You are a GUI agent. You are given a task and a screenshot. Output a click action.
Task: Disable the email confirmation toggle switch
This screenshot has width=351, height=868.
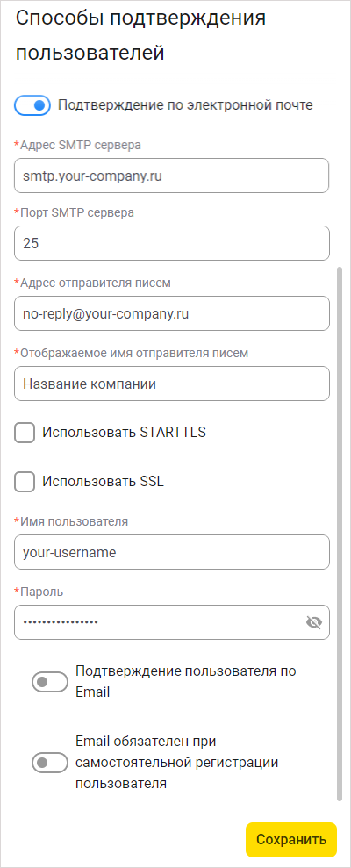pyautogui.click(x=32, y=105)
